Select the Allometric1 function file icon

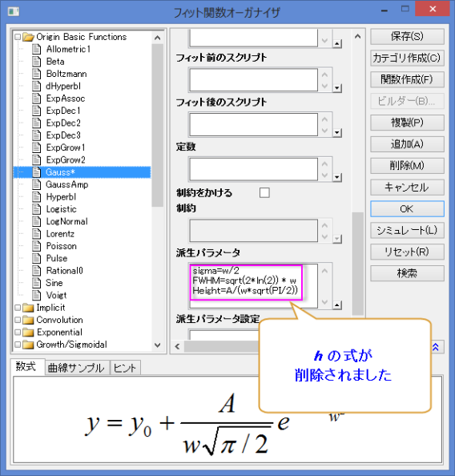point(36,49)
